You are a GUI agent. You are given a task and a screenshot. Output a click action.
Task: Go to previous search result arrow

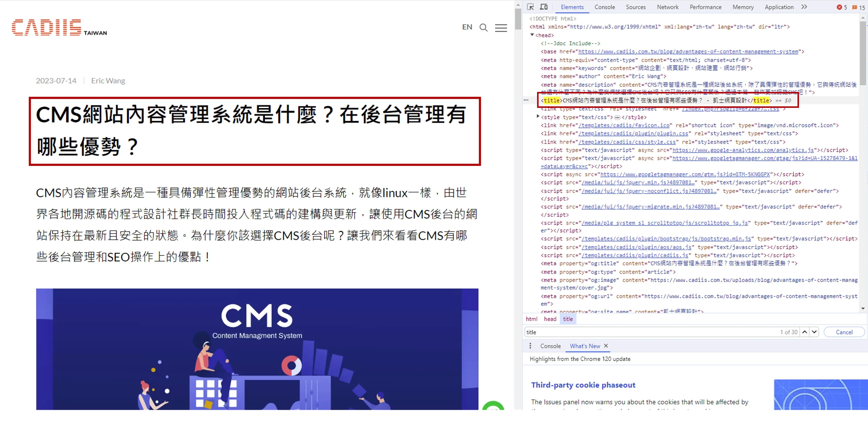pos(805,332)
